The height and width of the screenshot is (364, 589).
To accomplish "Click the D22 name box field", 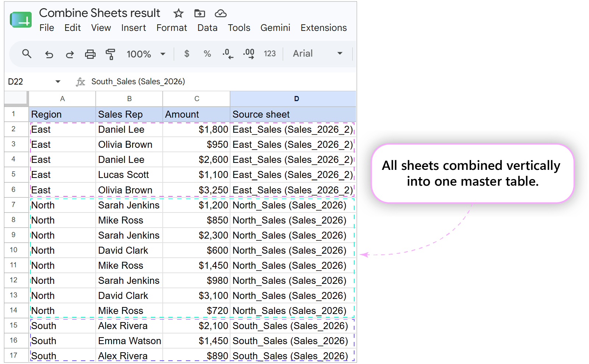I will (x=29, y=82).
